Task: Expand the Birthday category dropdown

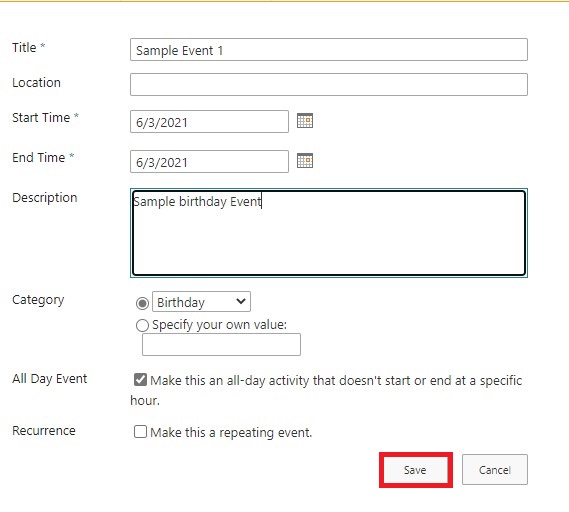Action: pos(201,302)
